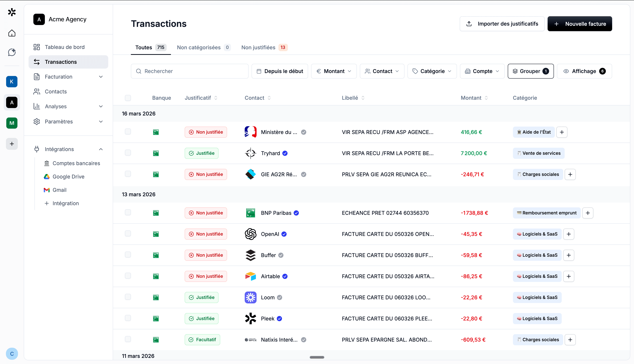Viewport: 634px width, 364px height.
Task: Select all transactions with the header checkbox
Action: point(128,98)
